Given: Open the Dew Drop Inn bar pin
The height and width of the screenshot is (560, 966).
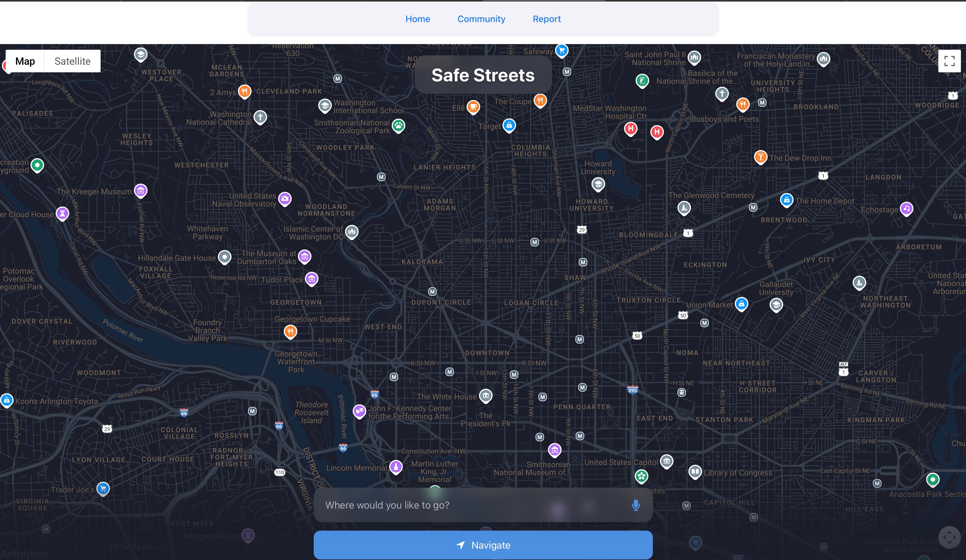Looking at the screenshot, I should [760, 156].
